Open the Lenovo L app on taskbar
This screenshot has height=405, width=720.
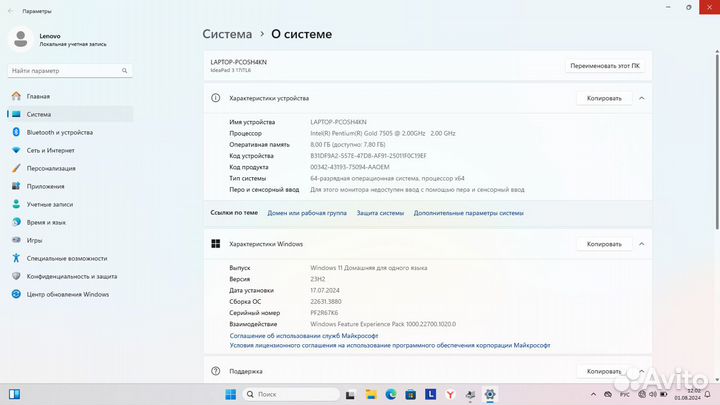(x=430, y=394)
